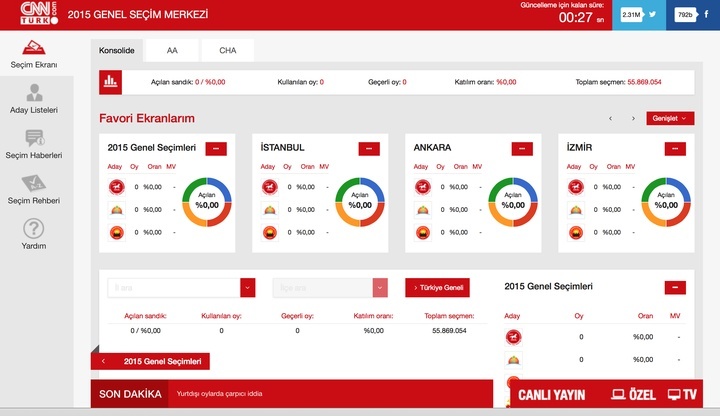This screenshot has height=416, width=720.
Task: Click the Favori Ekranlarım heading
Action: point(147,118)
